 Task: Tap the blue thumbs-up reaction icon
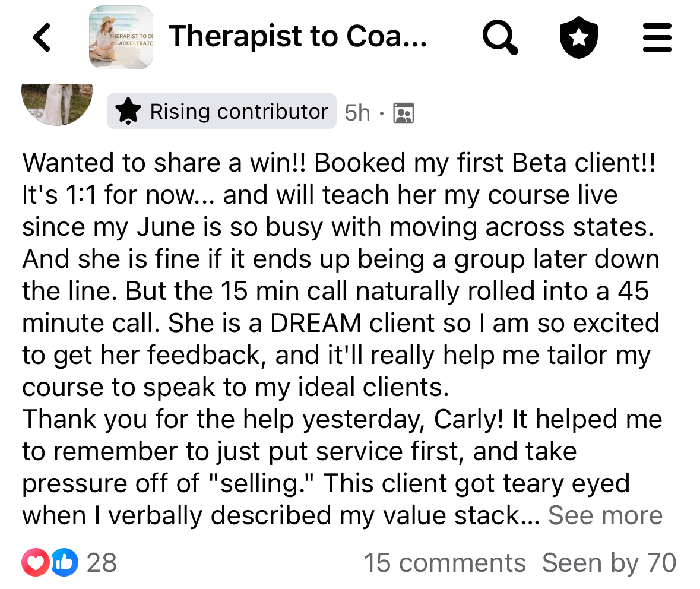tap(64, 563)
